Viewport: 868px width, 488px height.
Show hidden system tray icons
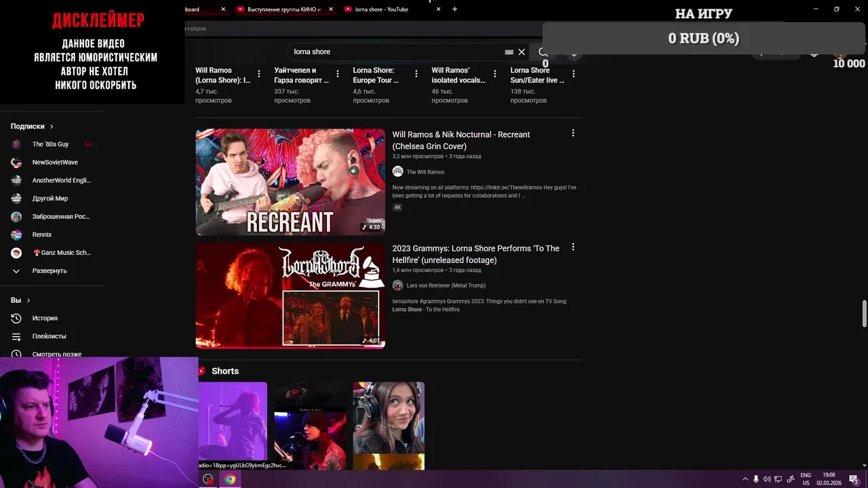coord(745,479)
